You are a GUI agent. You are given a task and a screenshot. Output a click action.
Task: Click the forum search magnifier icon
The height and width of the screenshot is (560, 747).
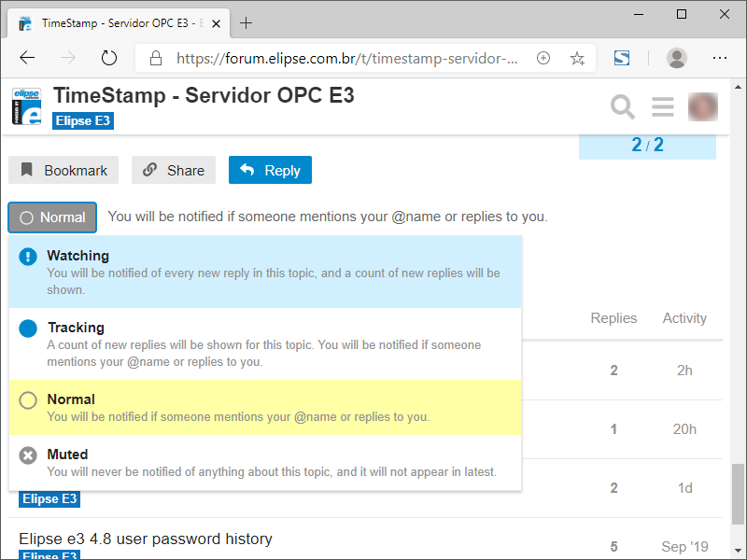(623, 107)
